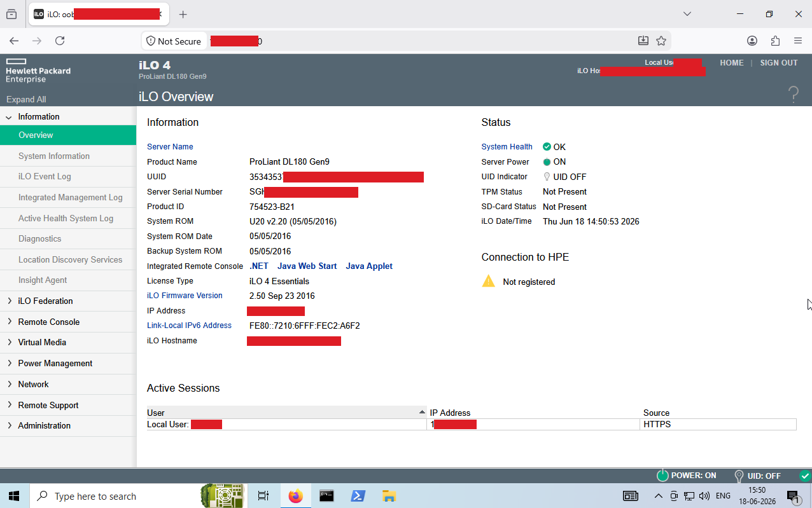The width and height of the screenshot is (812, 508).
Task: Open iLO Event Log
Action: [45, 177]
